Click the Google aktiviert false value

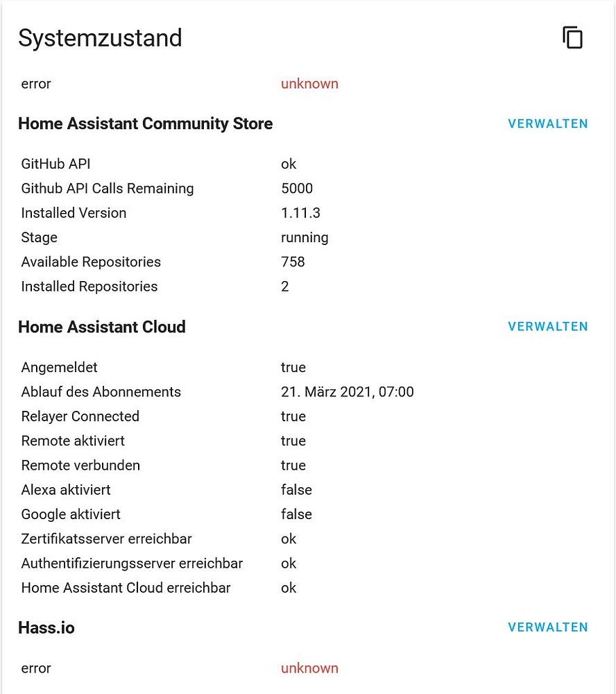pos(296,514)
